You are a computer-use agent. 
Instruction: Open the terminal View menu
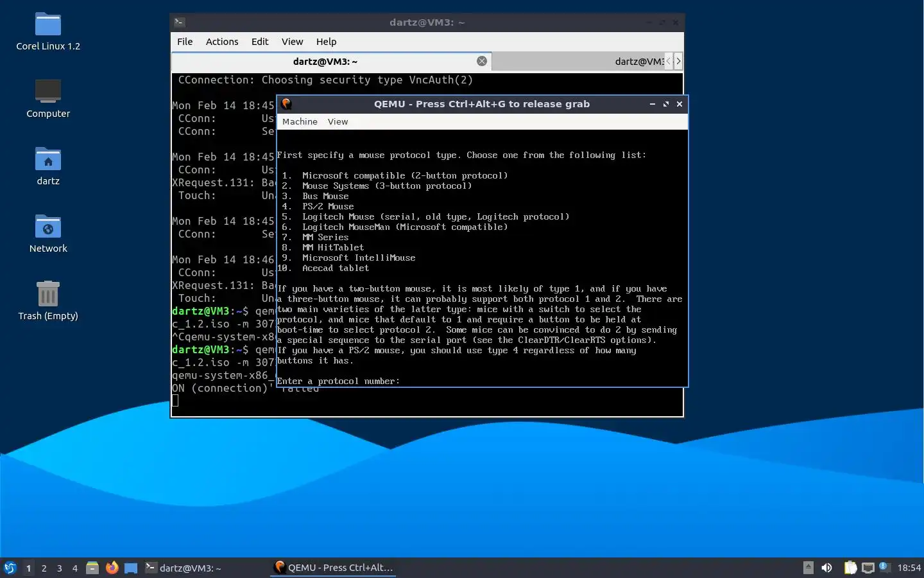point(292,42)
